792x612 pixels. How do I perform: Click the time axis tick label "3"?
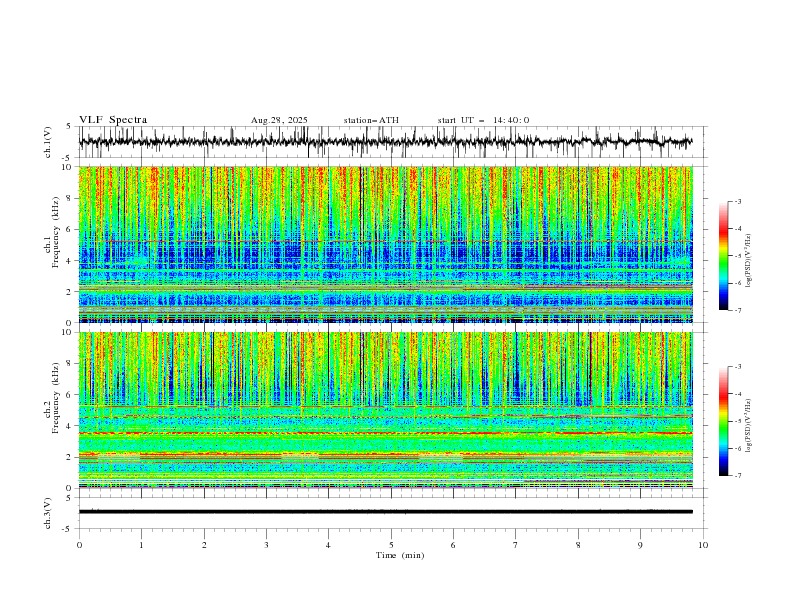pyautogui.click(x=266, y=545)
